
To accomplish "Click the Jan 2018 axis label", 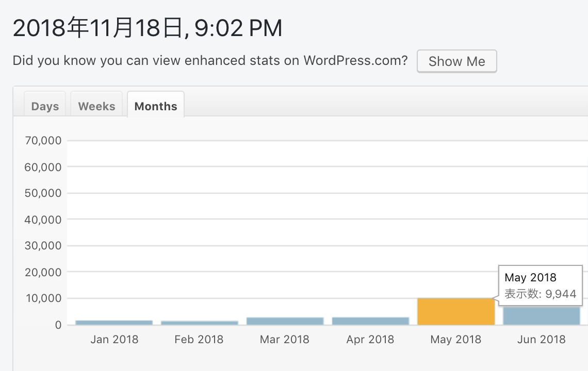I will [114, 340].
